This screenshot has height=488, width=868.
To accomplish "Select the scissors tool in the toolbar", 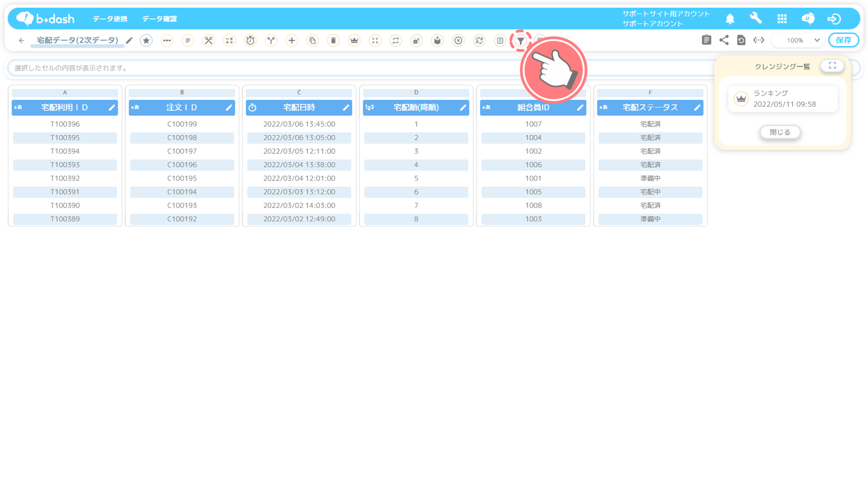I will [209, 40].
